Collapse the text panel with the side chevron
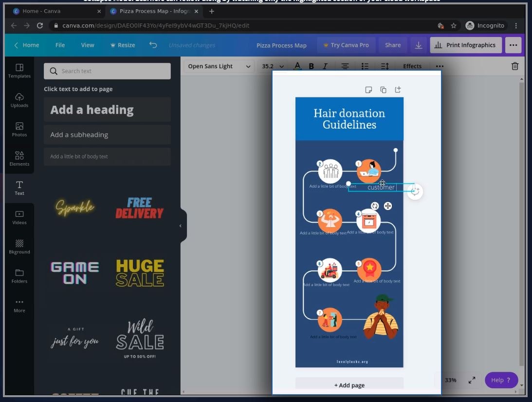 [x=181, y=225]
